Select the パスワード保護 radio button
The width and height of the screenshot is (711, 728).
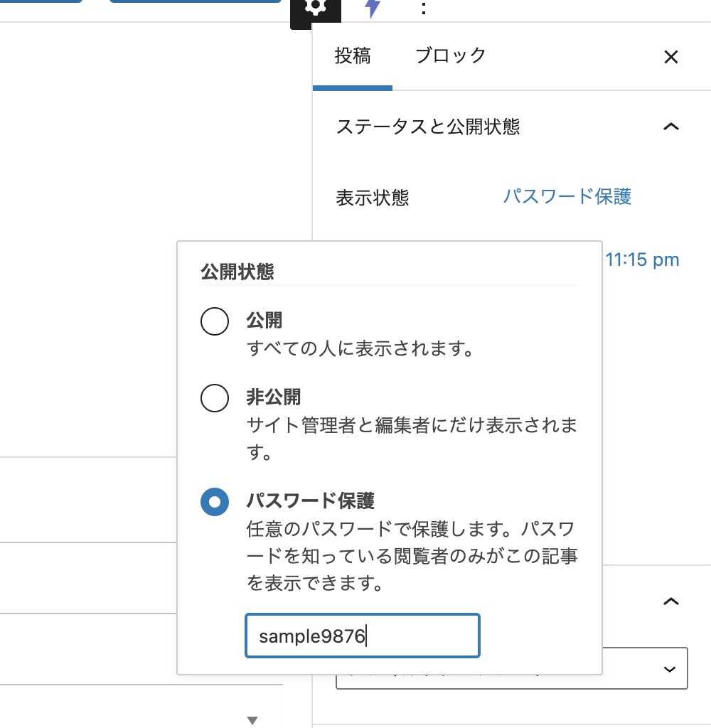pos(215,503)
